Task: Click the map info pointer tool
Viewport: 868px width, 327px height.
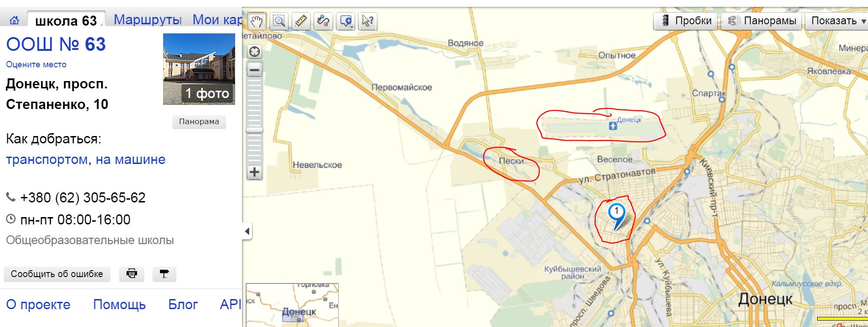Action: click(x=368, y=21)
